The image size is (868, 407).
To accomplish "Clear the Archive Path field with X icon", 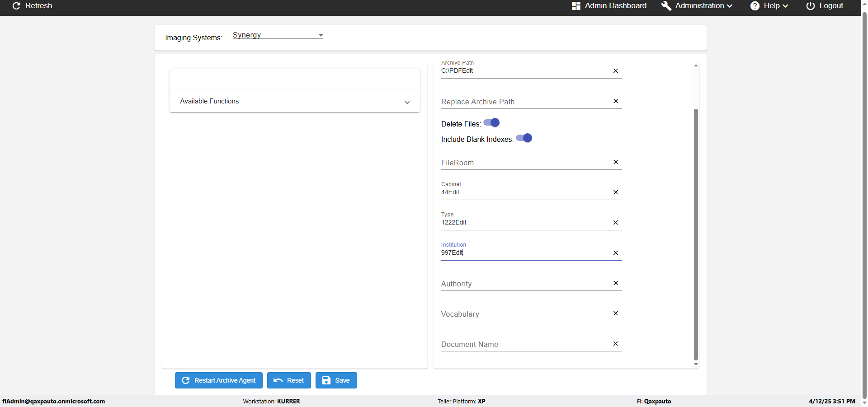I will pyautogui.click(x=615, y=71).
